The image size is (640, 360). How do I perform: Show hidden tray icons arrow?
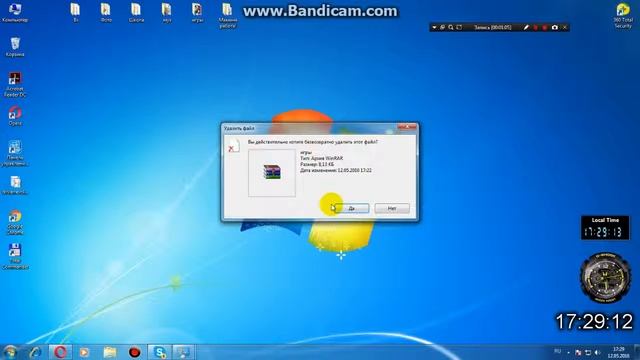[568, 352]
